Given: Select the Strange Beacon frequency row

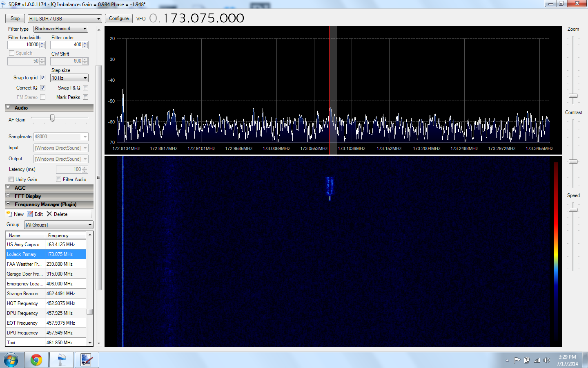Looking at the screenshot, I should coord(46,294).
